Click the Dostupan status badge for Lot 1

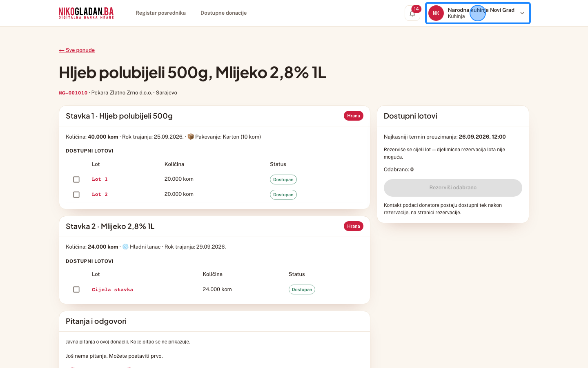coord(283,180)
